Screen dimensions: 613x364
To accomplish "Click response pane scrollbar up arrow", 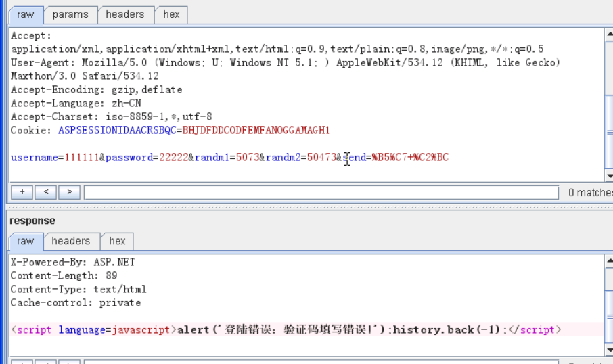I will [609, 261].
